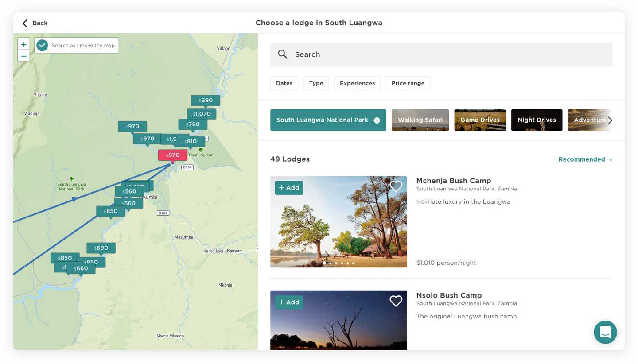Viewport: 638px width, 364px height.
Task: Select the Walking Safari category
Action: (420, 120)
